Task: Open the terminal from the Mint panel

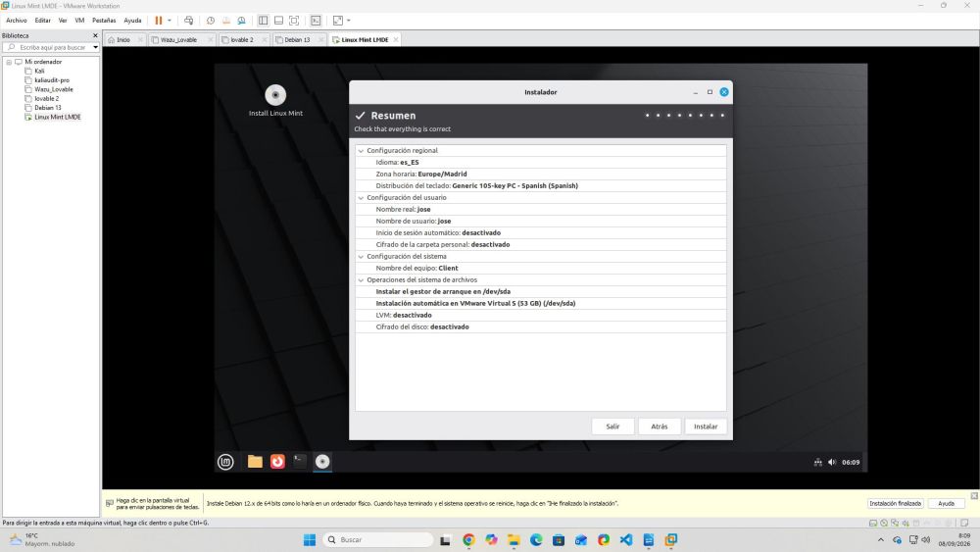Action: coord(300,462)
